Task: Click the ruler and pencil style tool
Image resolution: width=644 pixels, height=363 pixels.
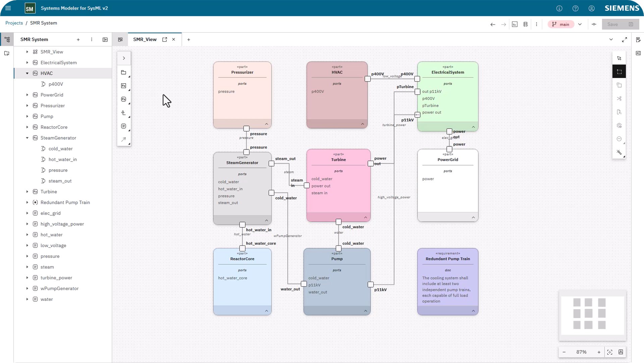Action: (x=619, y=152)
